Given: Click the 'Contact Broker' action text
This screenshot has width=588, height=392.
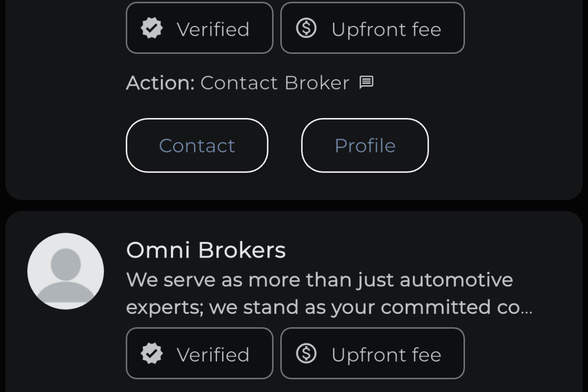Looking at the screenshot, I should click(275, 83).
